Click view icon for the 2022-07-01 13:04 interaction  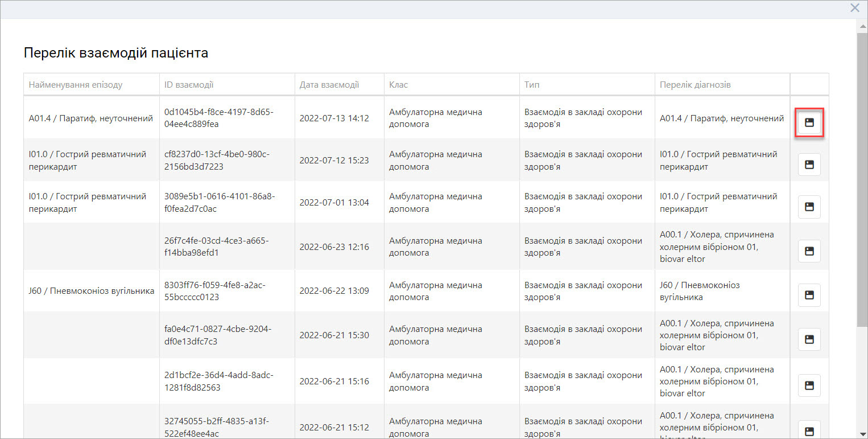click(x=809, y=207)
